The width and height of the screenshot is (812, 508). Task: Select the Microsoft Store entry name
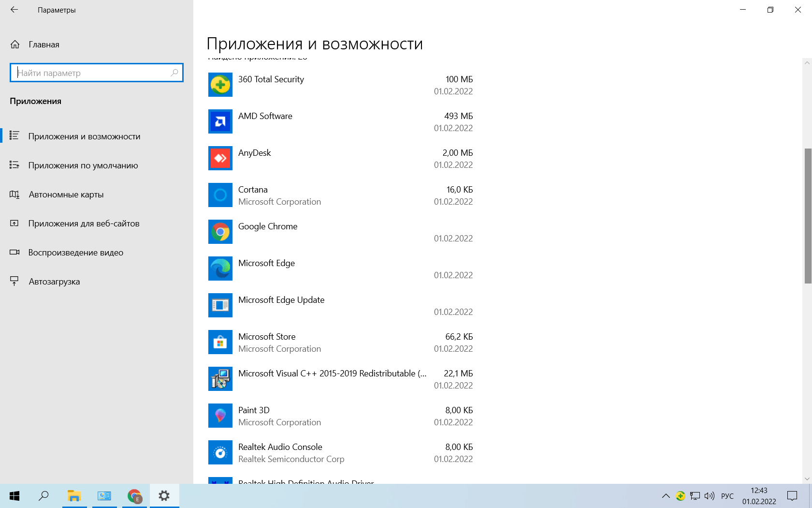[x=267, y=337]
